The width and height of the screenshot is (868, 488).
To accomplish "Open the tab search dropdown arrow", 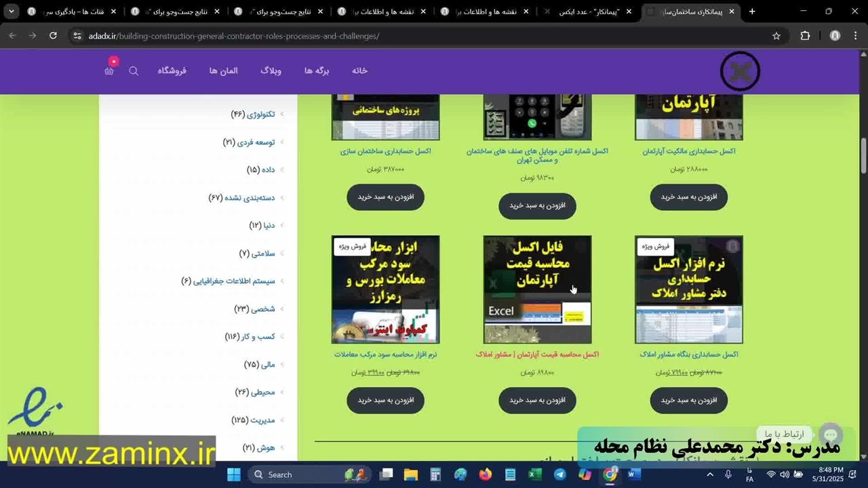I will (x=11, y=12).
